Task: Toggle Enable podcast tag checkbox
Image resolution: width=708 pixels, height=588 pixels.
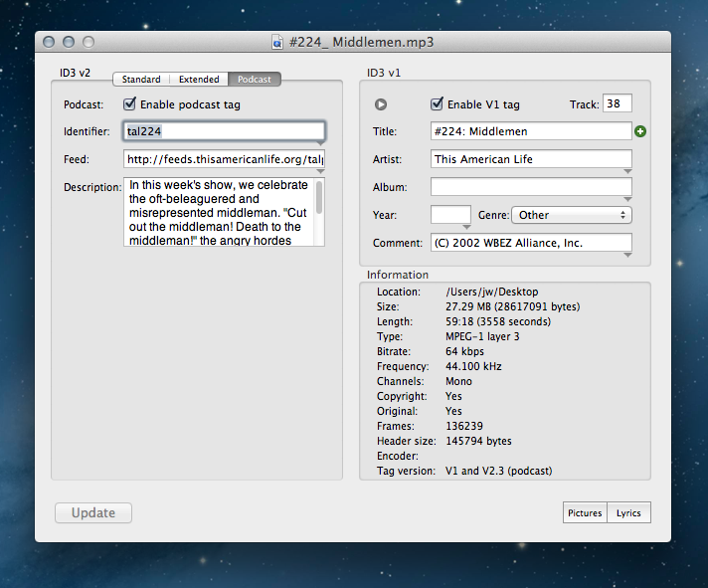Action: pos(129,103)
